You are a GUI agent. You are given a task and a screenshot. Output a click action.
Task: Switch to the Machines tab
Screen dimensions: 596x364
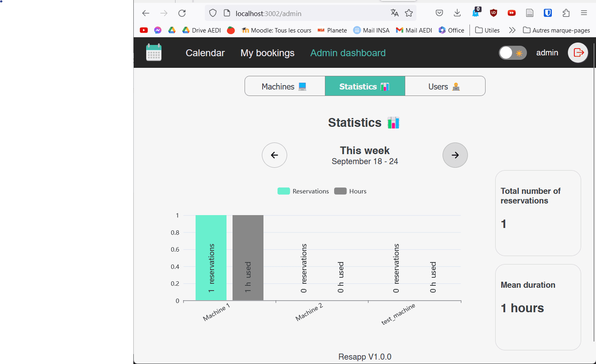[285, 86]
